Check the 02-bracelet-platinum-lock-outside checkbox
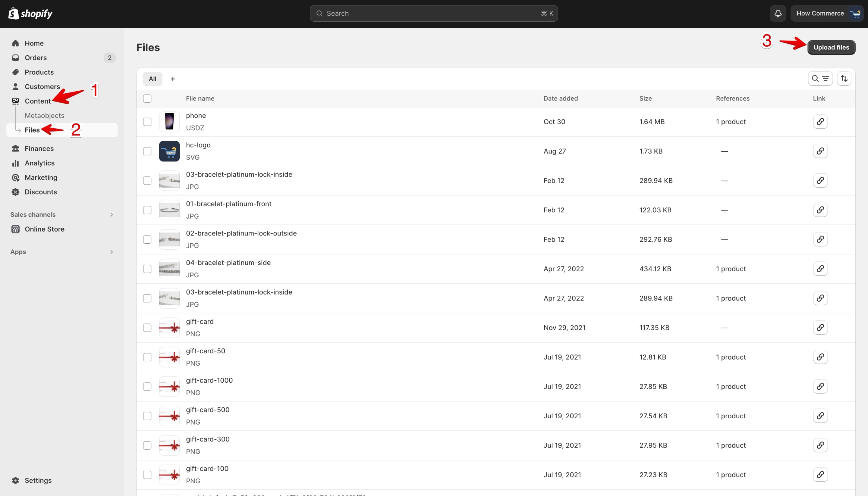The height and width of the screenshot is (496, 868). coord(147,239)
